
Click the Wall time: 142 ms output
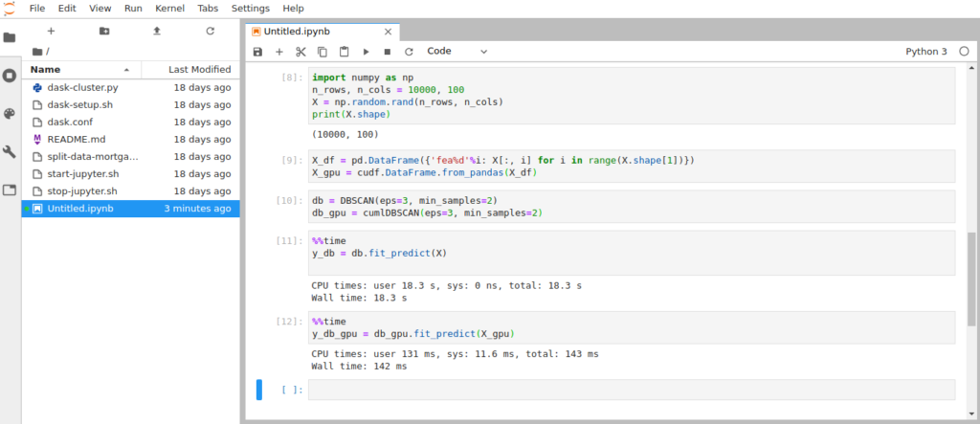pyautogui.click(x=360, y=366)
